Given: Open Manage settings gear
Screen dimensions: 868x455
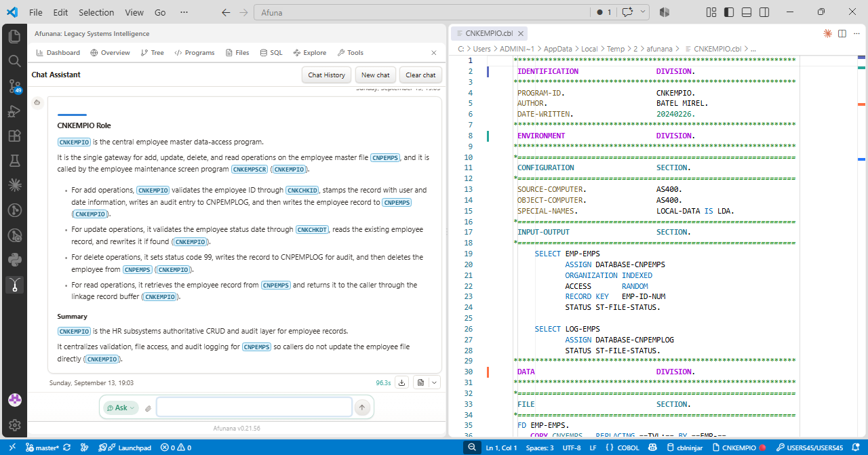Looking at the screenshot, I should pos(14,425).
